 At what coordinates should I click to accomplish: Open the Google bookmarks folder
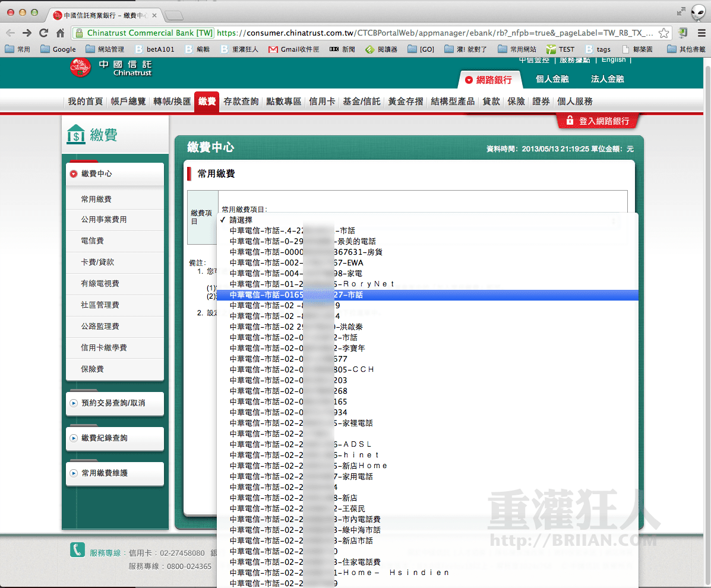(58, 49)
